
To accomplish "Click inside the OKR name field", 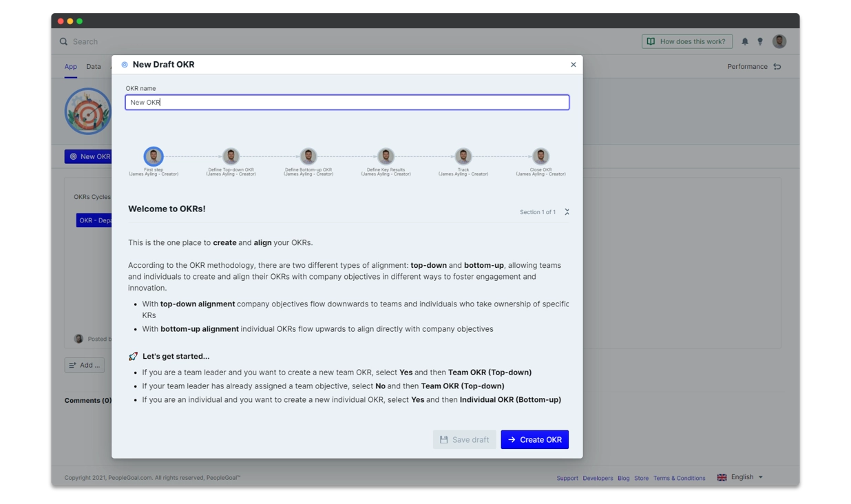I will coord(347,102).
